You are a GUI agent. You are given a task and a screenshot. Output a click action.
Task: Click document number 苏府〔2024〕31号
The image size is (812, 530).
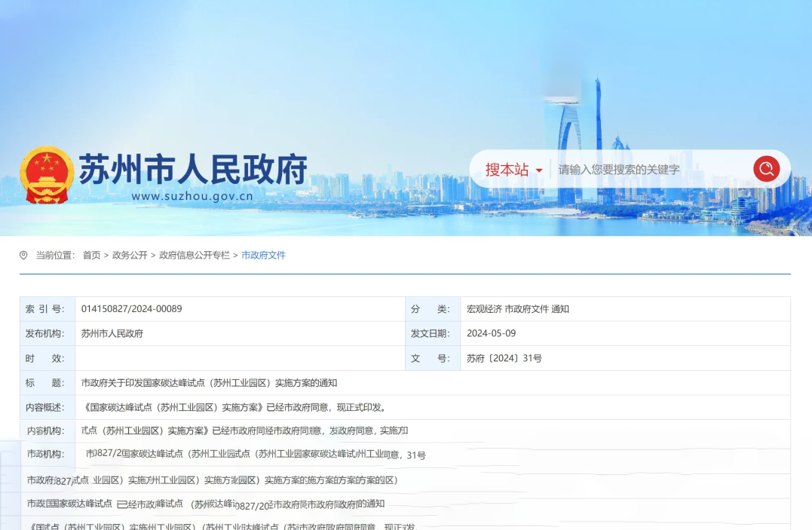click(504, 358)
